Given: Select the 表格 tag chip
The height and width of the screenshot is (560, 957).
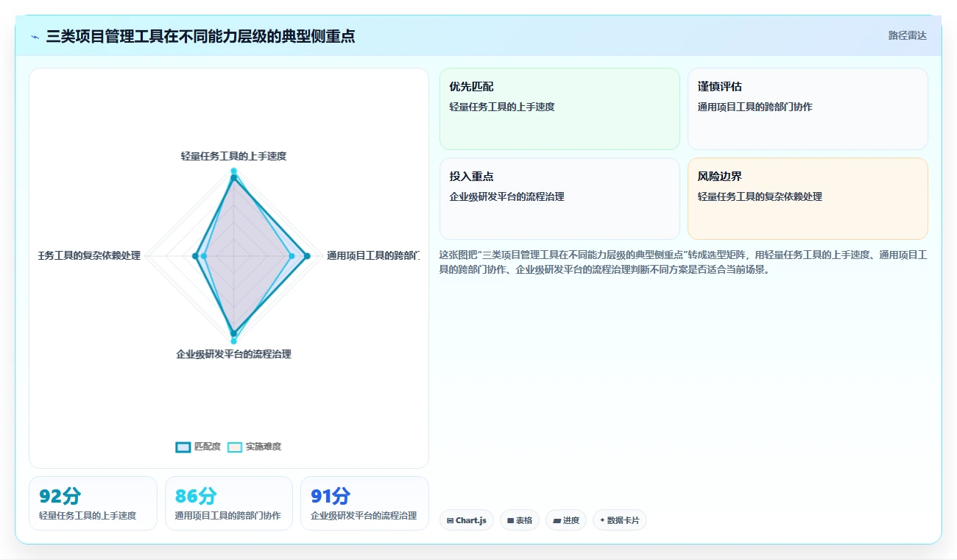Looking at the screenshot, I should coord(520,520).
